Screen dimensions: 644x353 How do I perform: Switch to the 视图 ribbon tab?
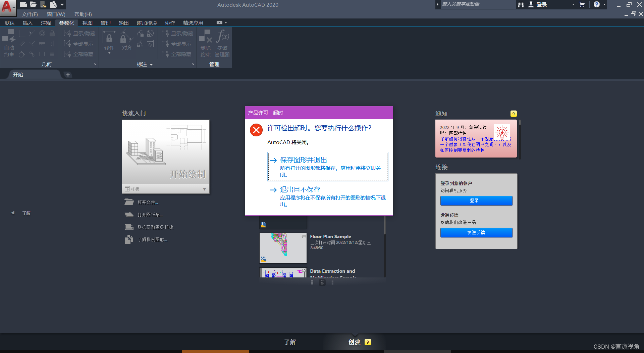tap(87, 23)
